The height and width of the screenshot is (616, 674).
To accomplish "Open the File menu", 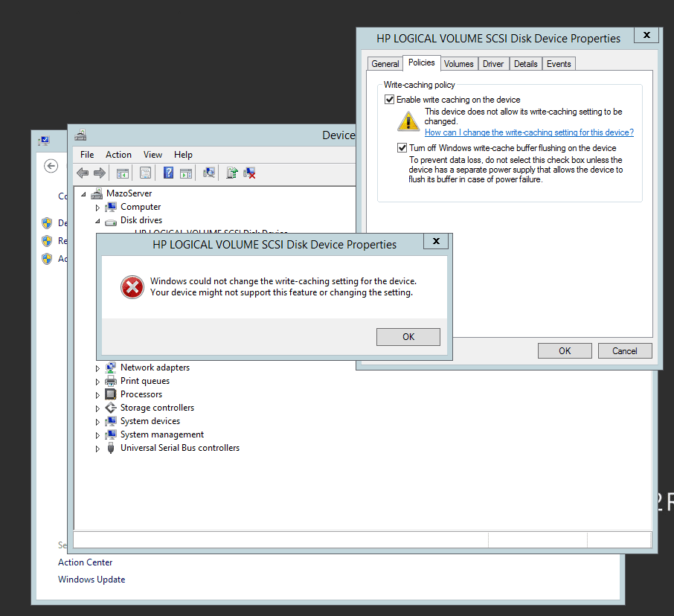I will [87, 155].
